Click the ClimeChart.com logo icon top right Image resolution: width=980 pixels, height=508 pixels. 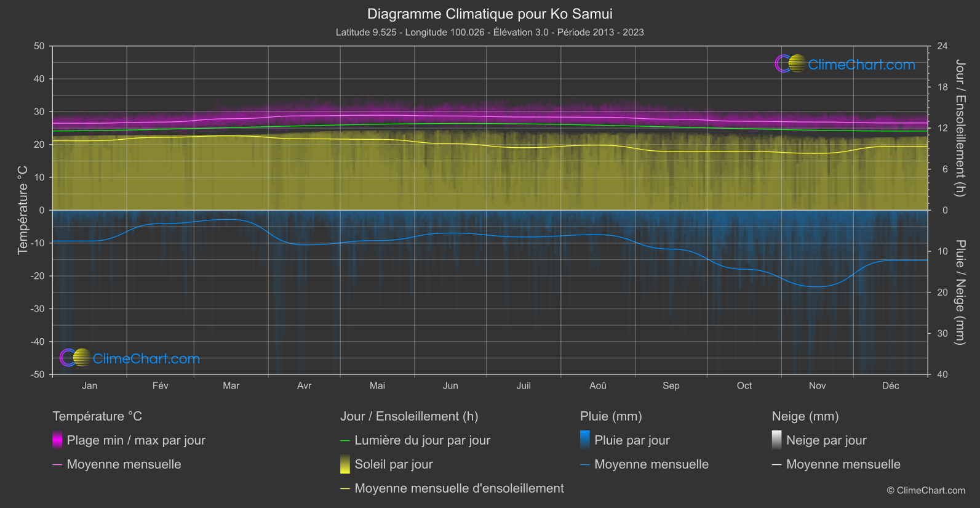coord(790,63)
